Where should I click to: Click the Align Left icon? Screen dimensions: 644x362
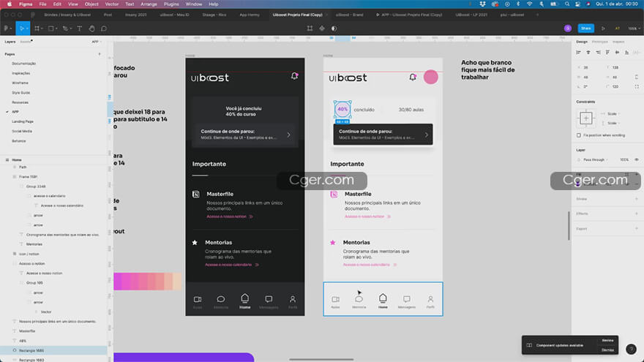(x=578, y=52)
